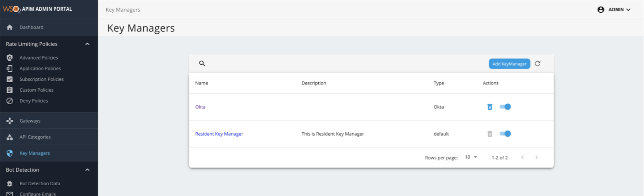644x196 pixels.
Task: Click the Deny Policies blocked icon
Action: [10, 101]
